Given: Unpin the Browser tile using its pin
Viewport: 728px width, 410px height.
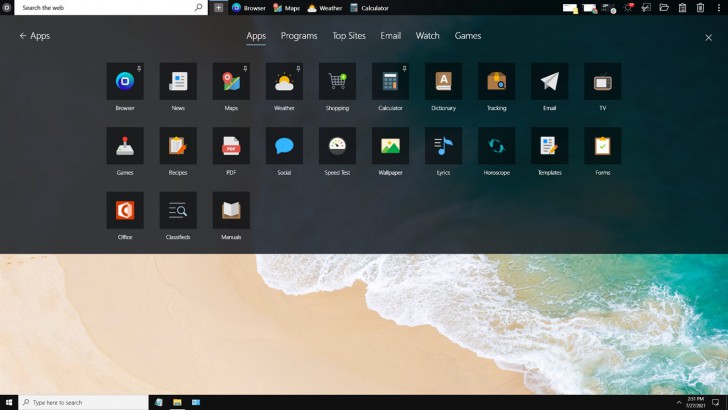Looking at the screenshot, I should [x=139, y=68].
